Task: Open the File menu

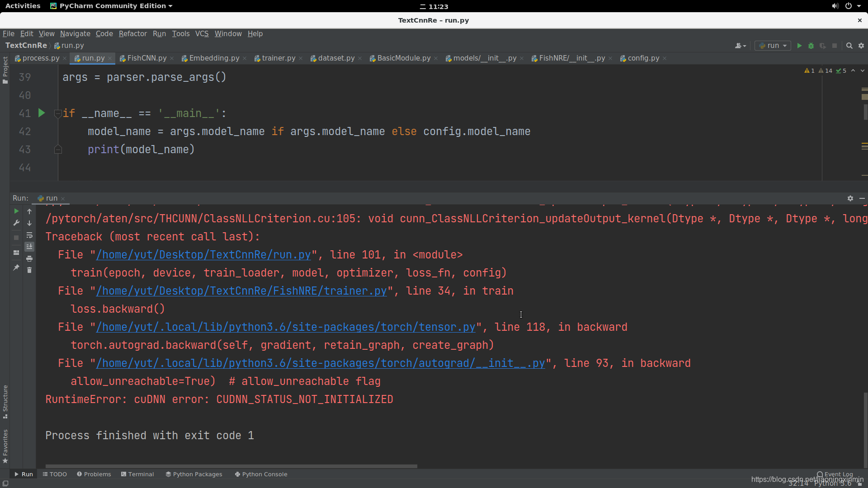Action: pos(9,33)
